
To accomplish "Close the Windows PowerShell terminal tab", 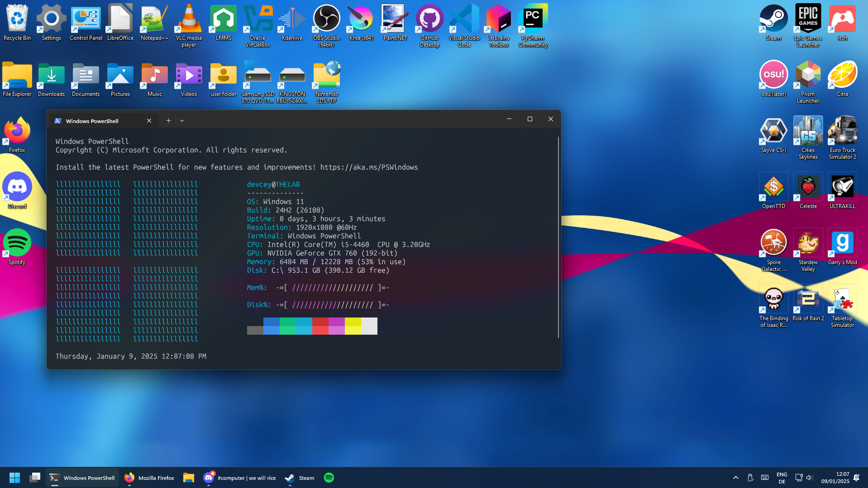I will (x=149, y=121).
